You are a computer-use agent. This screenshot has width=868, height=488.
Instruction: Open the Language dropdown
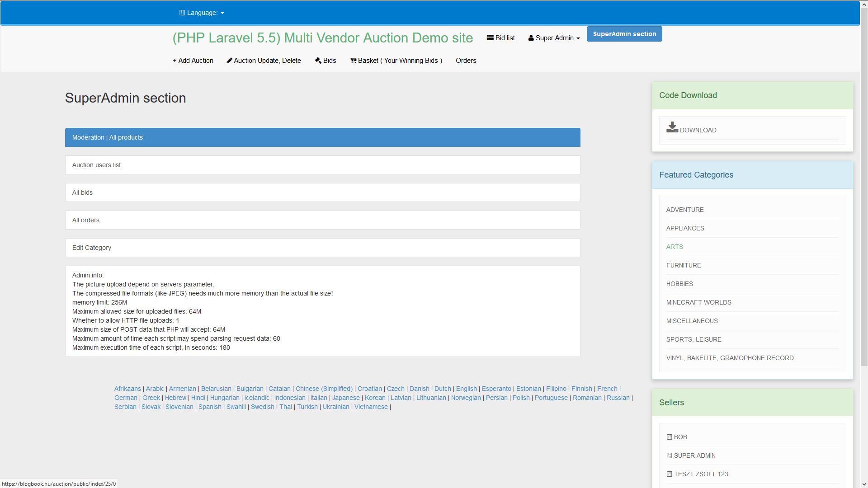point(202,13)
